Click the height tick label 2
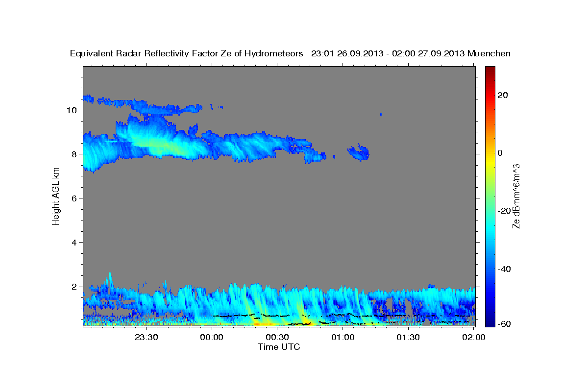The image size is (588, 392). 75,287
